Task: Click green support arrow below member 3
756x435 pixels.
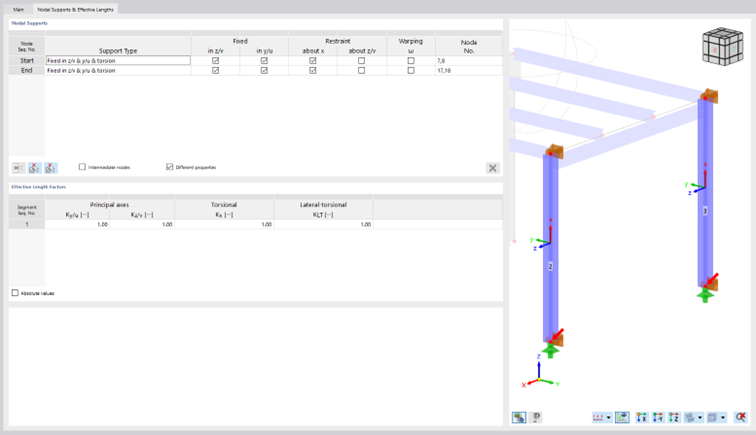Action: point(705,295)
